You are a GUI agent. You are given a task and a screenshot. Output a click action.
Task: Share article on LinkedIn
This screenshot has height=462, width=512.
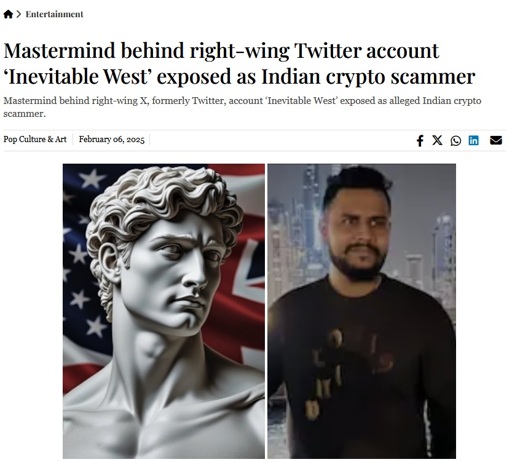[473, 140]
